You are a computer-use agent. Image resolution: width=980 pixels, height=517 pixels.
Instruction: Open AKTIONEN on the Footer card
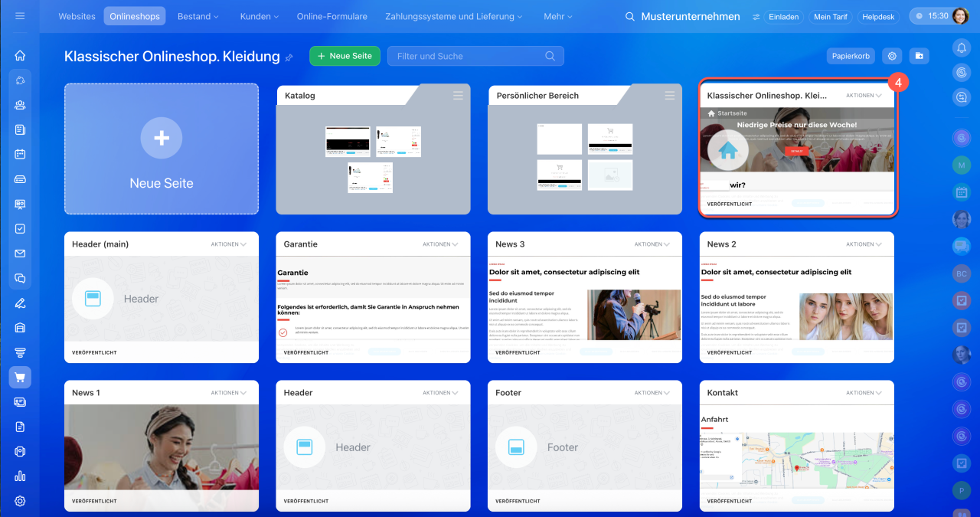click(x=652, y=393)
